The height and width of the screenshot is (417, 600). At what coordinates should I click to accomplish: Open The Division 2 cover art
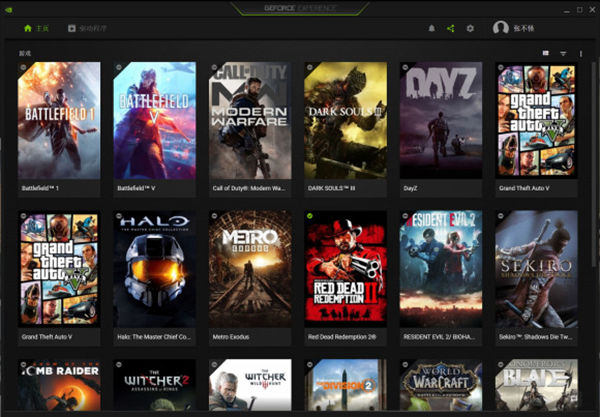click(x=346, y=385)
